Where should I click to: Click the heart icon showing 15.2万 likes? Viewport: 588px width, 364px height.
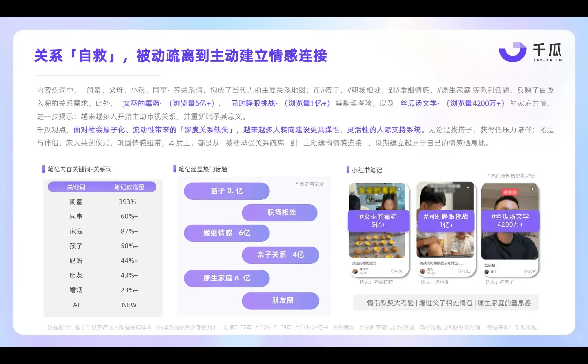(x=459, y=271)
